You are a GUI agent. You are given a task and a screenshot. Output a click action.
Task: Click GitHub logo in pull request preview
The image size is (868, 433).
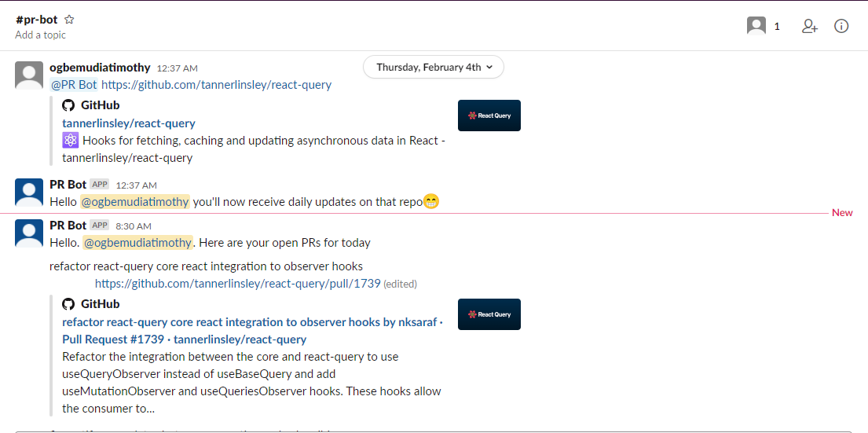(x=68, y=304)
